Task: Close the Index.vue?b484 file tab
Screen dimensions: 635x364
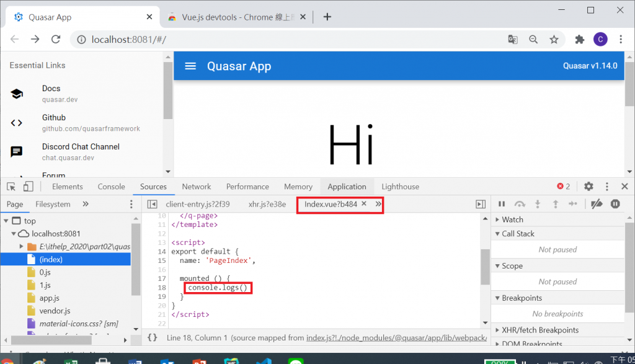Action: (363, 203)
